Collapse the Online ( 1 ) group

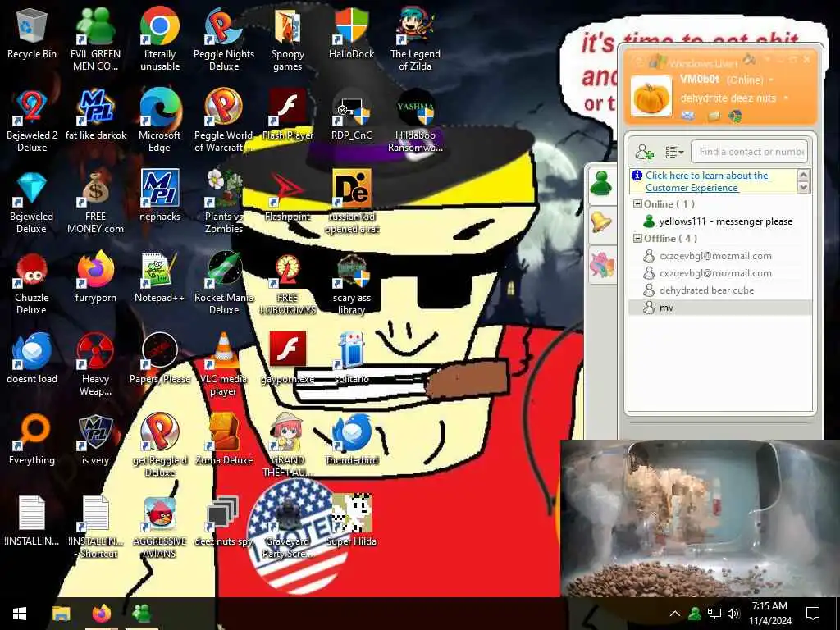pos(637,204)
